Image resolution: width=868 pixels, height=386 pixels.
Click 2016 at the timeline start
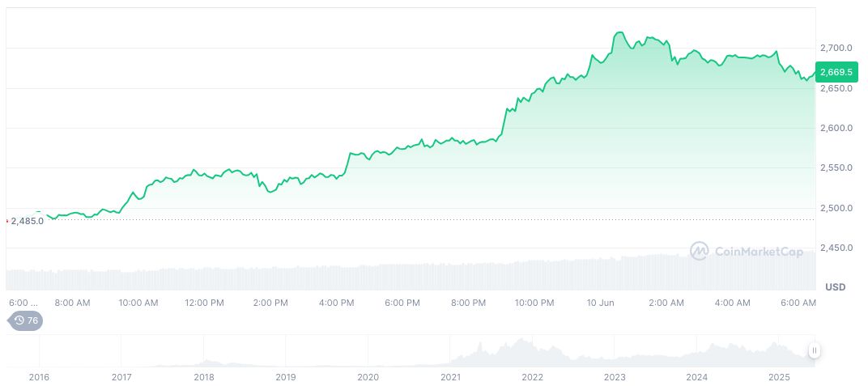click(x=39, y=376)
